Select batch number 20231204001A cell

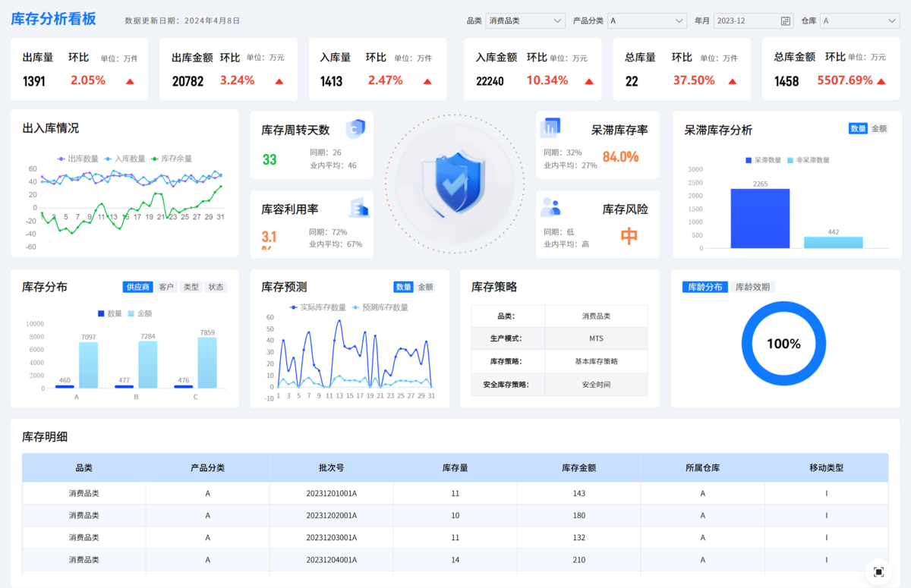[x=332, y=559]
